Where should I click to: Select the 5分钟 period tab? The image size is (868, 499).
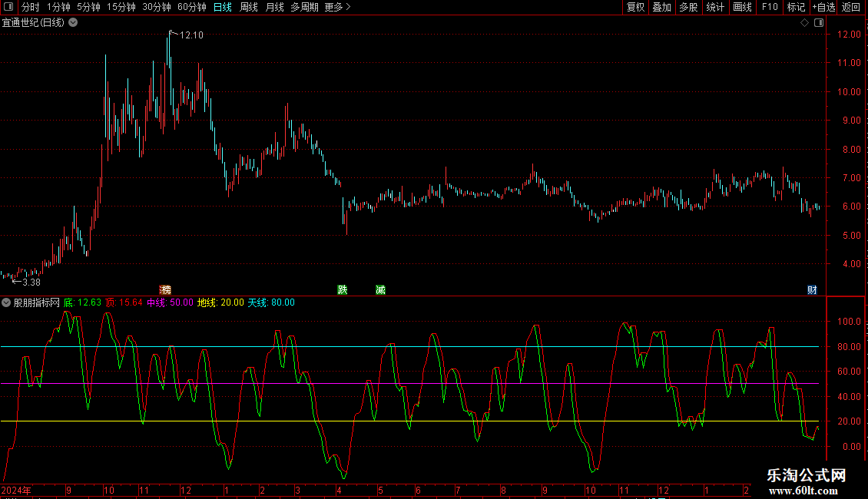88,7
